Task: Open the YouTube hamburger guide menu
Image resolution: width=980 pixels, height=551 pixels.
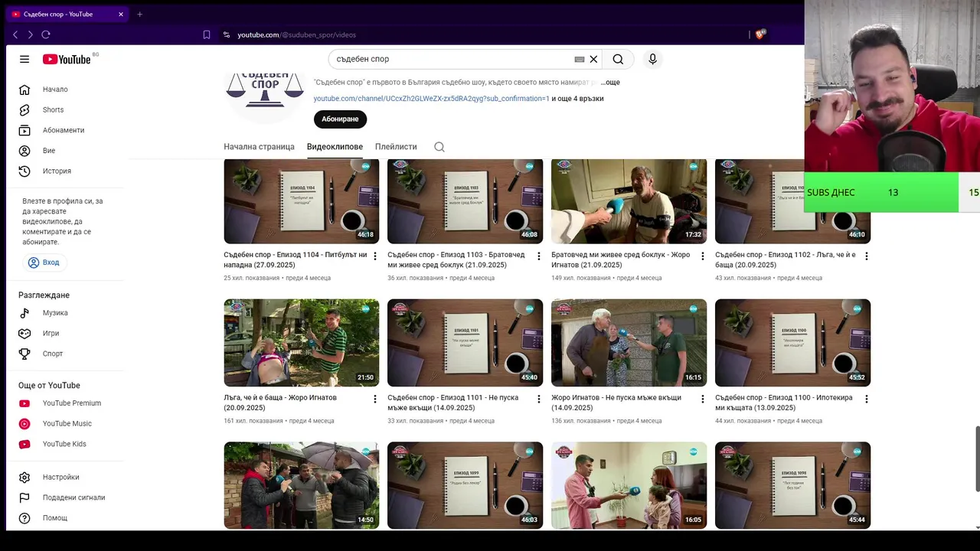Action: pyautogui.click(x=24, y=59)
